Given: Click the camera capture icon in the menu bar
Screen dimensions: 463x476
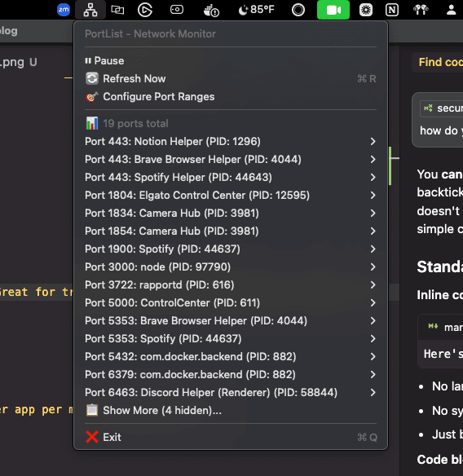Looking at the screenshot, I should (x=177, y=10).
